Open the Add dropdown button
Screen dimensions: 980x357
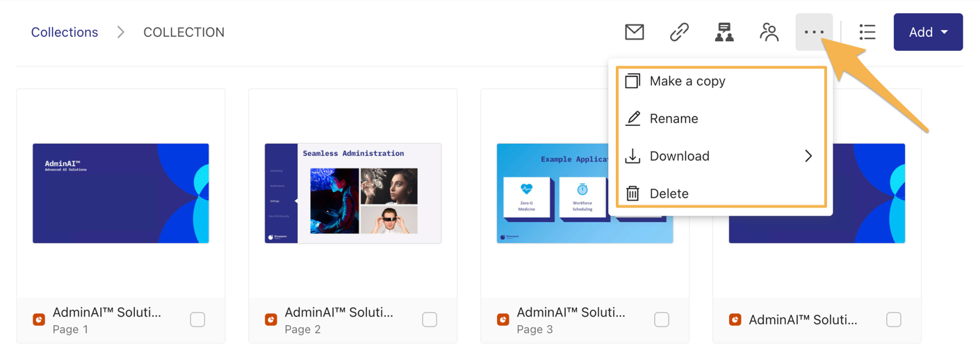point(928,32)
